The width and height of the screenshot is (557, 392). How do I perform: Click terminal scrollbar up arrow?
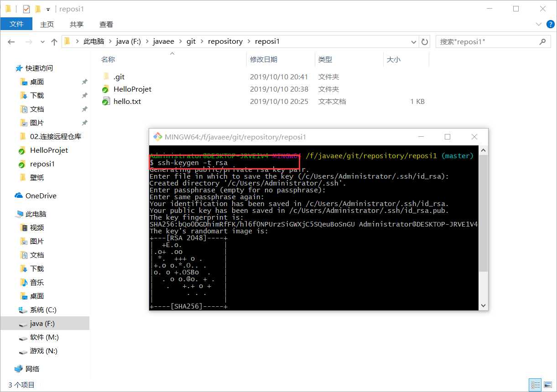click(x=483, y=150)
